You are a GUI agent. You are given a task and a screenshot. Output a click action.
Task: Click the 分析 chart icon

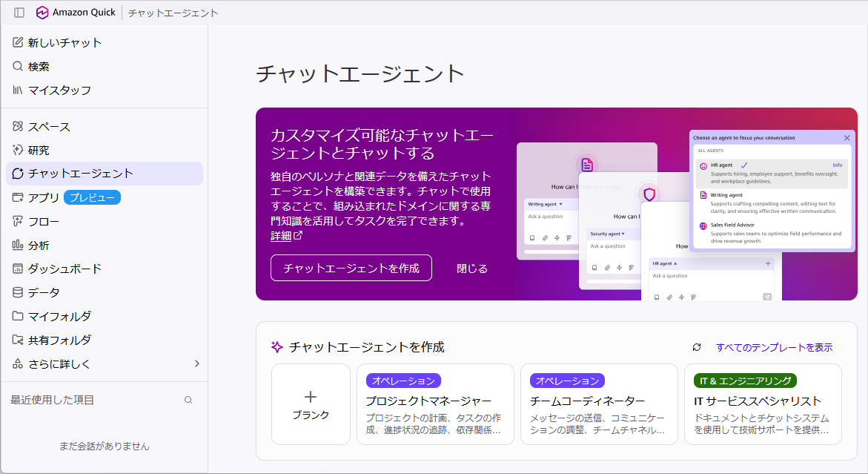pyautogui.click(x=18, y=245)
